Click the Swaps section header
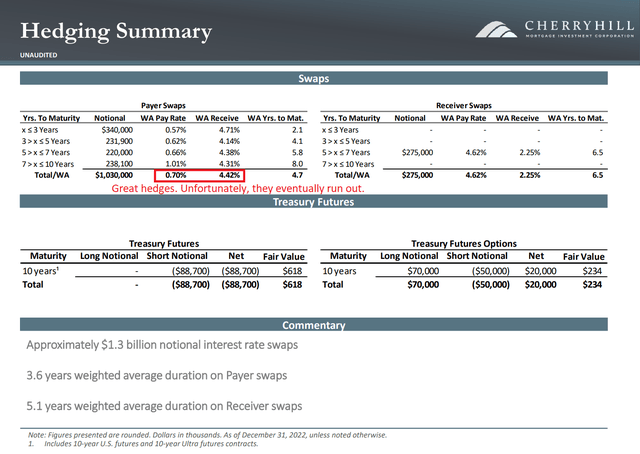The height and width of the screenshot is (454, 640). [x=313, y=78]
